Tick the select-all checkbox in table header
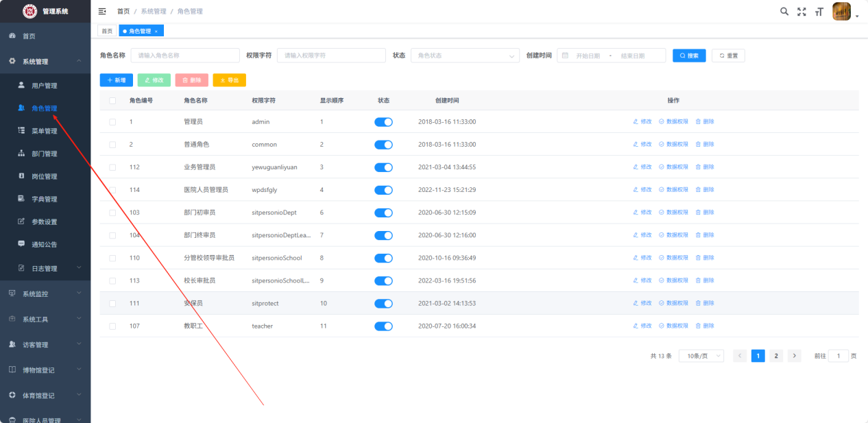This screenshot has width=868, height=423. pos(112,101)
